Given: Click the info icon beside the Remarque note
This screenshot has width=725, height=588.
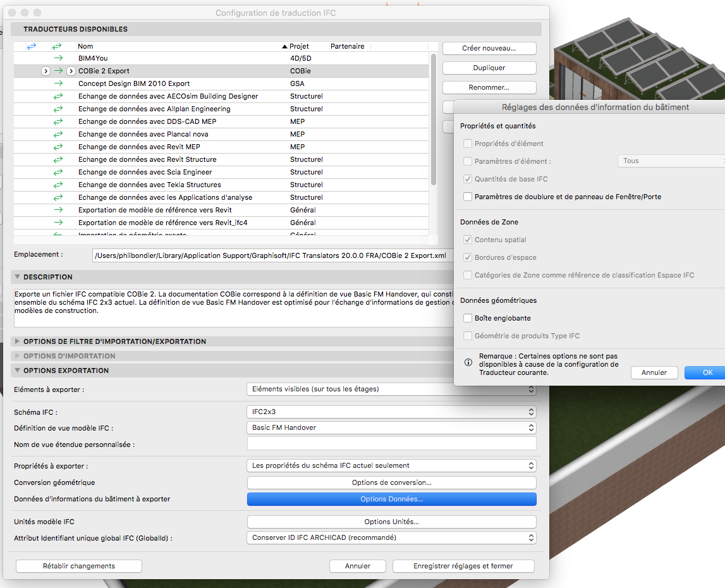Looking at the screenshot, I should pyautogui.click(x=468, y=363).
